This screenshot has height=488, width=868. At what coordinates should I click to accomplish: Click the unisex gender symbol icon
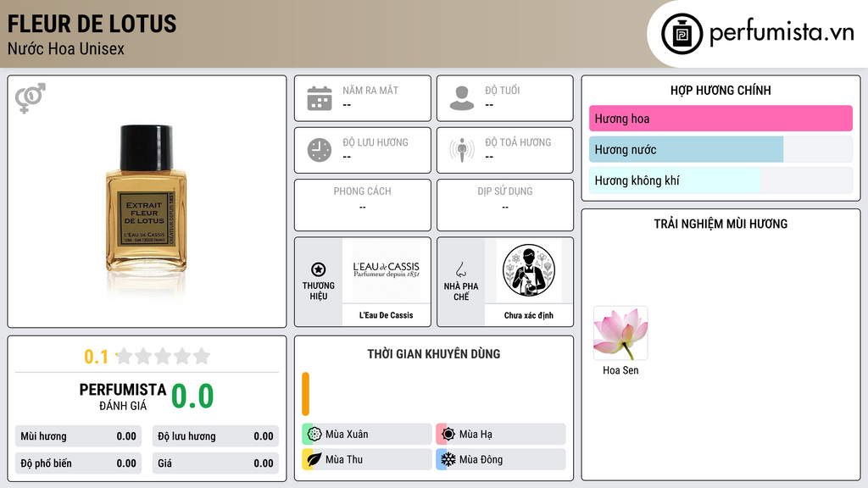31,98
